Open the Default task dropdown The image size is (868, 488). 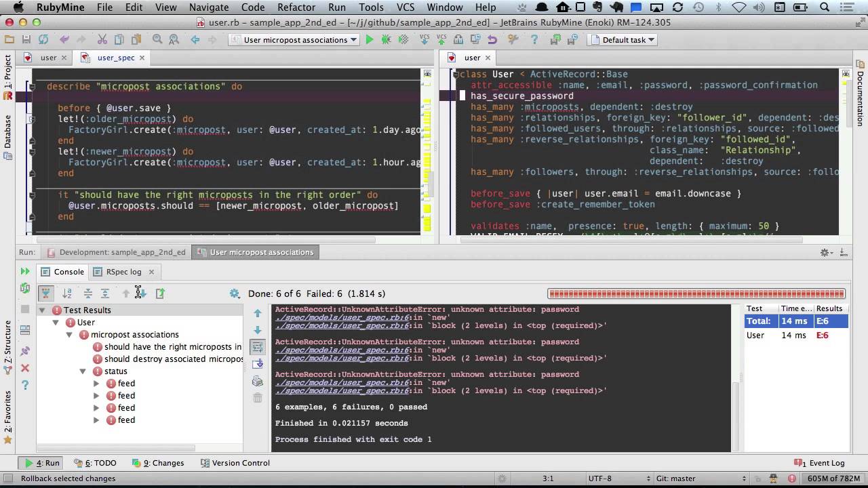click(623, 40)
